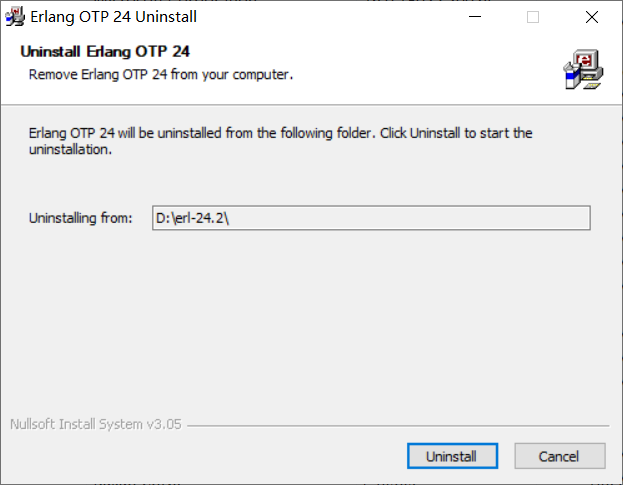
Task: Select the "Uninstalling from:" label
Action: point(81,218)
